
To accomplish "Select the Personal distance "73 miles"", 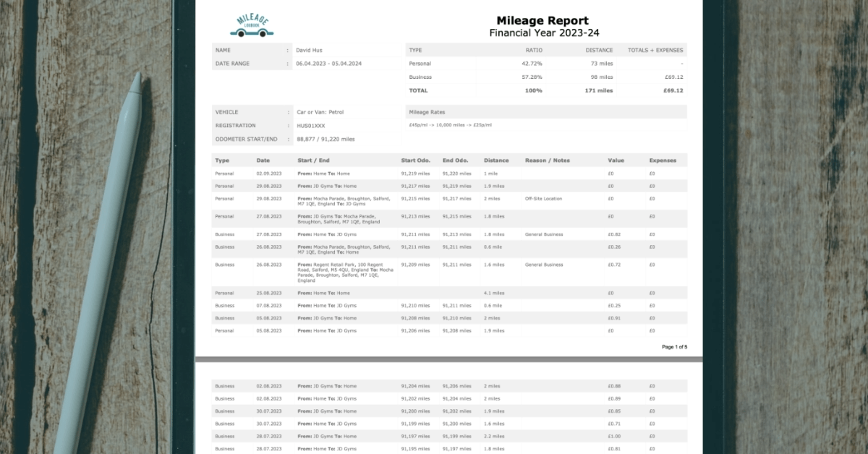I will (601, 64).
